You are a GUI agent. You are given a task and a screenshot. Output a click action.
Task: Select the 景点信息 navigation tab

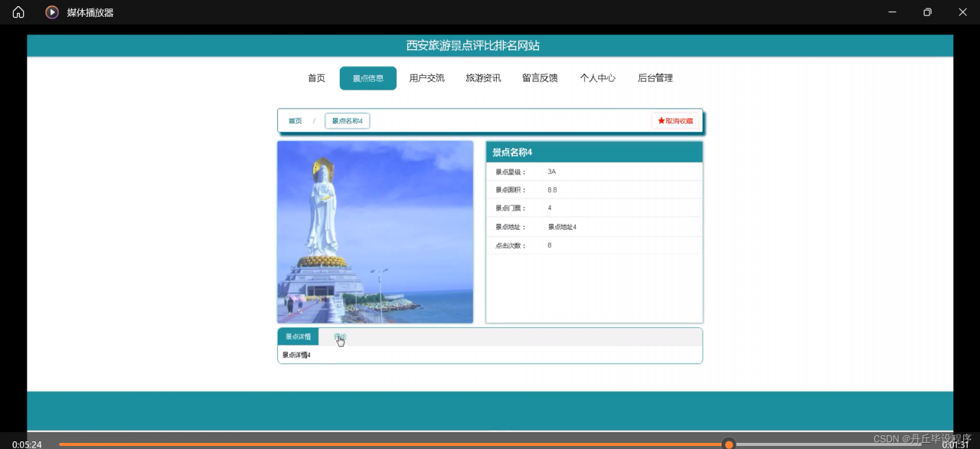click(368, 78)
